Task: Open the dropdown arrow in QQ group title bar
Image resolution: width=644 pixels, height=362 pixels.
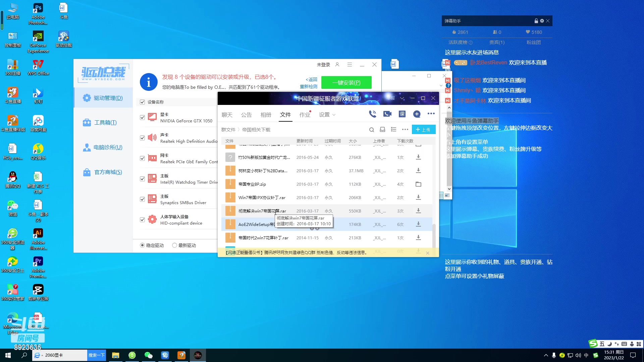Action: (402, 98)
